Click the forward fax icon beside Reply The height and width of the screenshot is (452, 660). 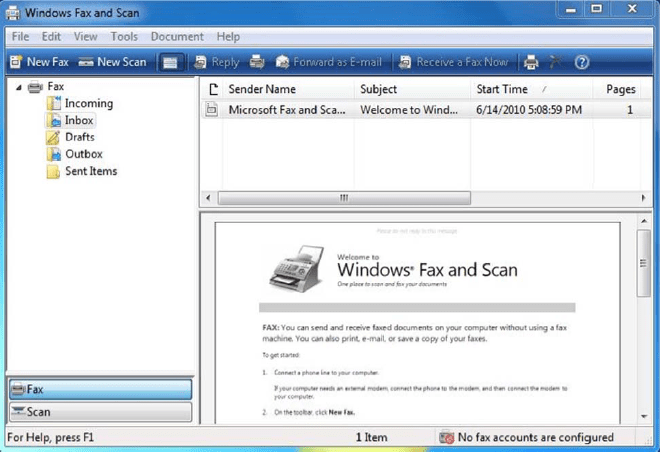coord(257,62)
